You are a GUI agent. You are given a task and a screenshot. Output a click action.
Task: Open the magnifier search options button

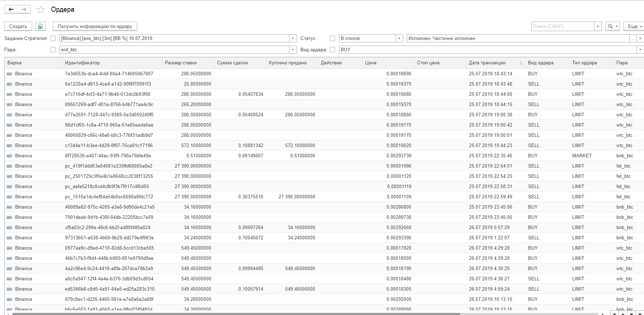[x=612, y=27]
